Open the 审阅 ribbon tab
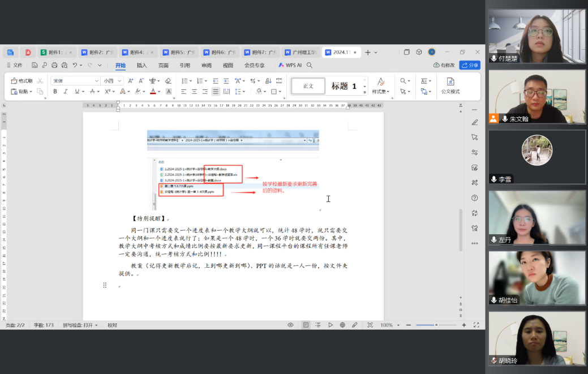 point(207,66)
